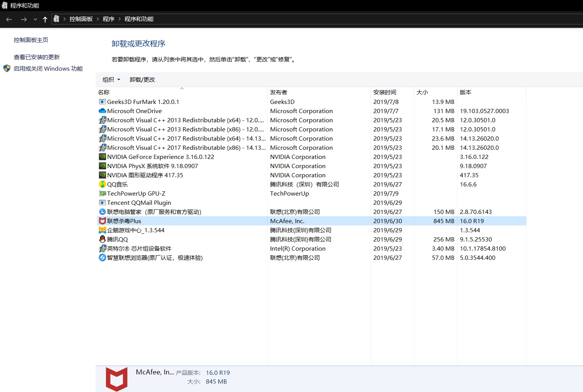
Task: Click the 联想电脑管家 icon
Action: point(102,212)
